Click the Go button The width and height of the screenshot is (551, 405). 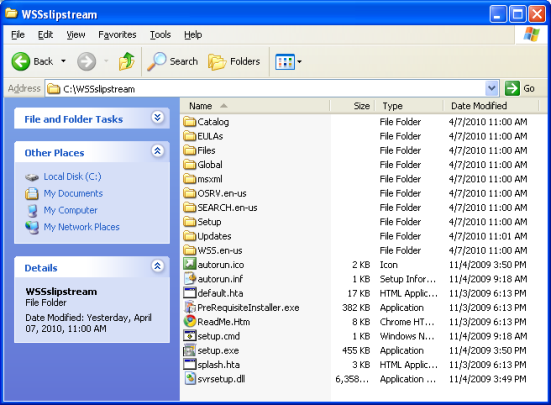(x=520, y=89)
